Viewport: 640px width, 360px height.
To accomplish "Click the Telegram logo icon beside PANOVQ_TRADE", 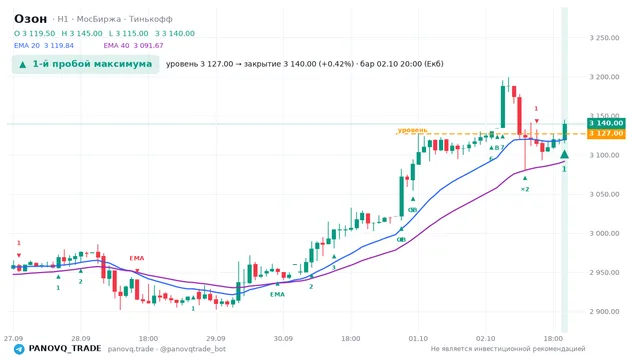I will coord(19,349).
